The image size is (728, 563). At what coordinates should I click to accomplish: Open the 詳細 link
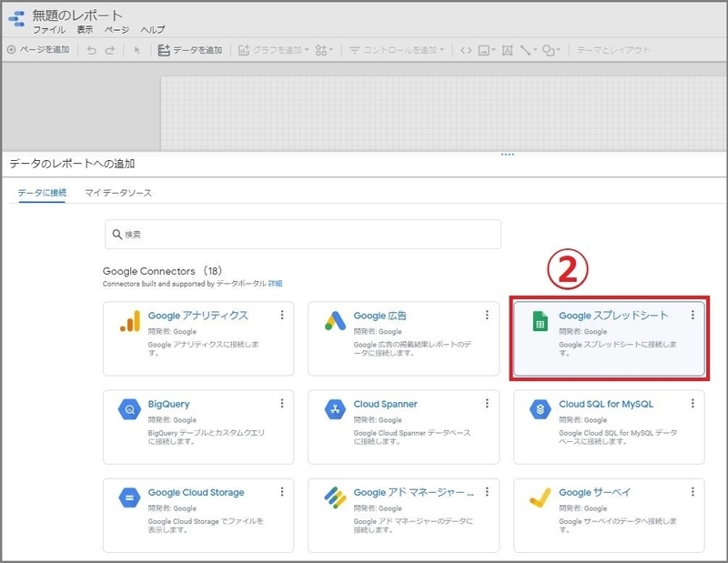pos(276,284)
